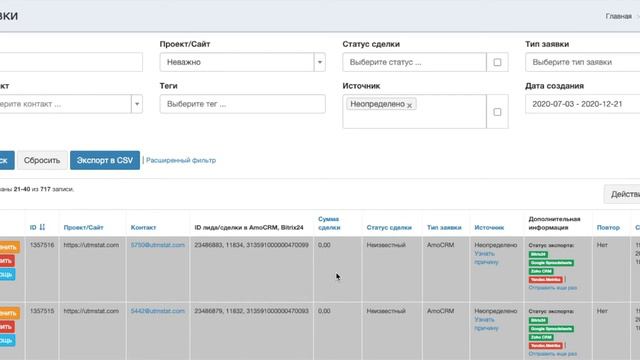Click blue button in row 1357515

click(x=7, y=340)
